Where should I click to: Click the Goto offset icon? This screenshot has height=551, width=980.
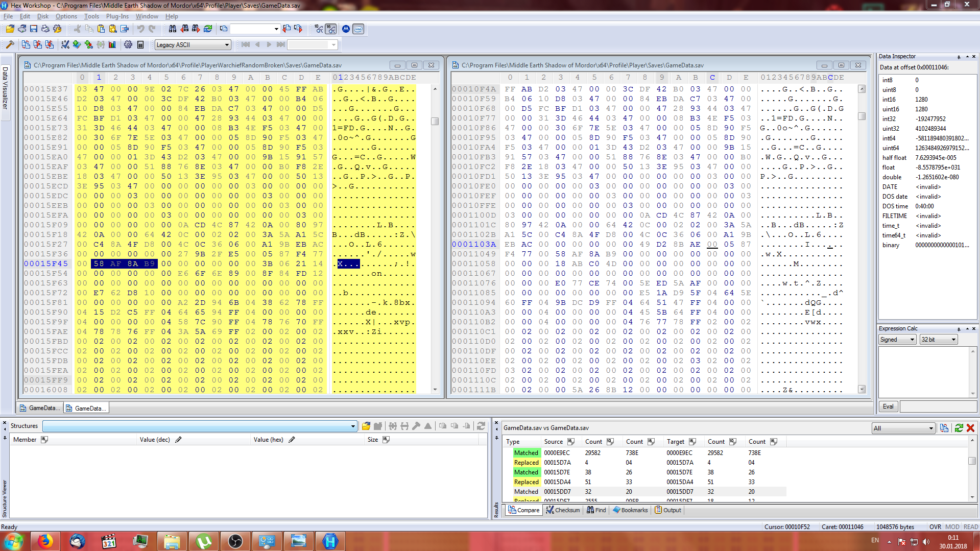coord(224,29)
